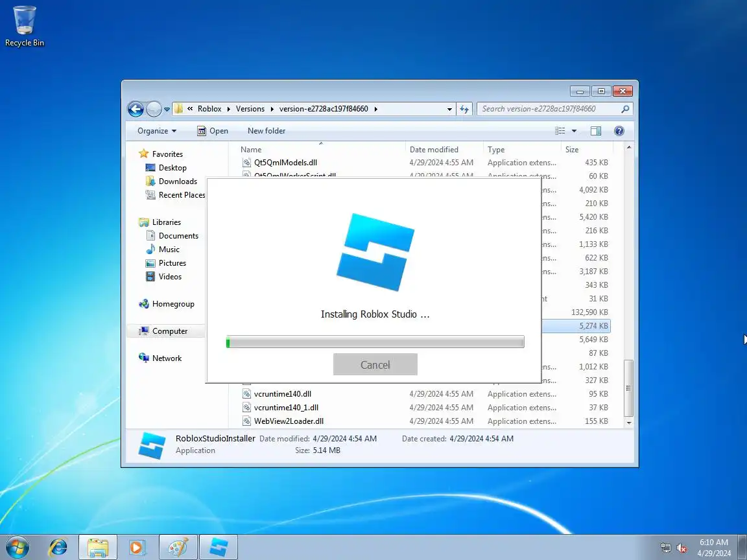Image resolution: width=747 pixels, height=560 pixels.
Task: Click the Explorer back arrow button
Action: 136,109
